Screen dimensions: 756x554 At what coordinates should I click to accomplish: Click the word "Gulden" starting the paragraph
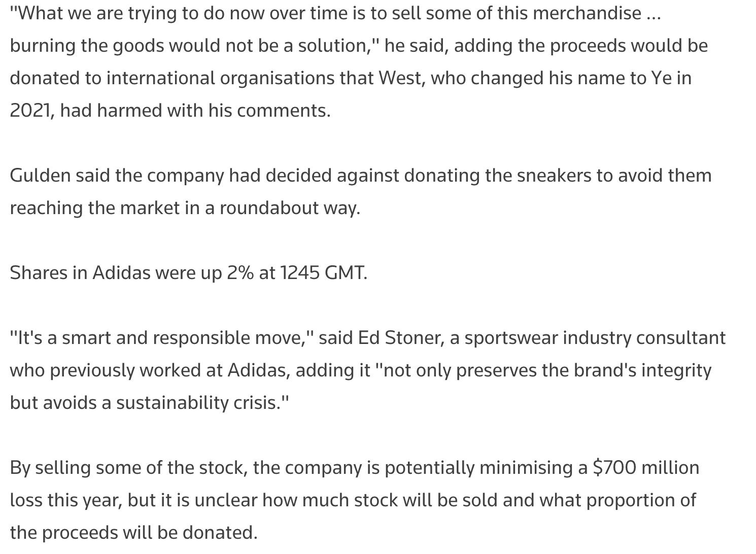(x=40, y=176)
